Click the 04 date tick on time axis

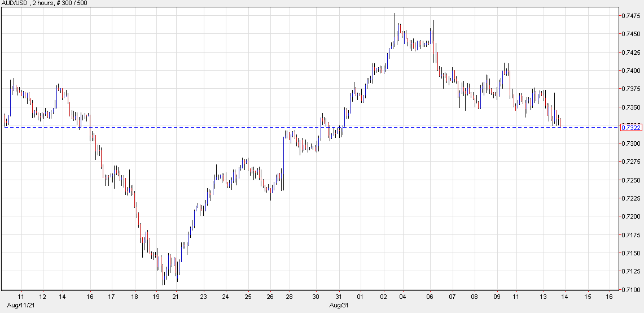tap(402, 297)
